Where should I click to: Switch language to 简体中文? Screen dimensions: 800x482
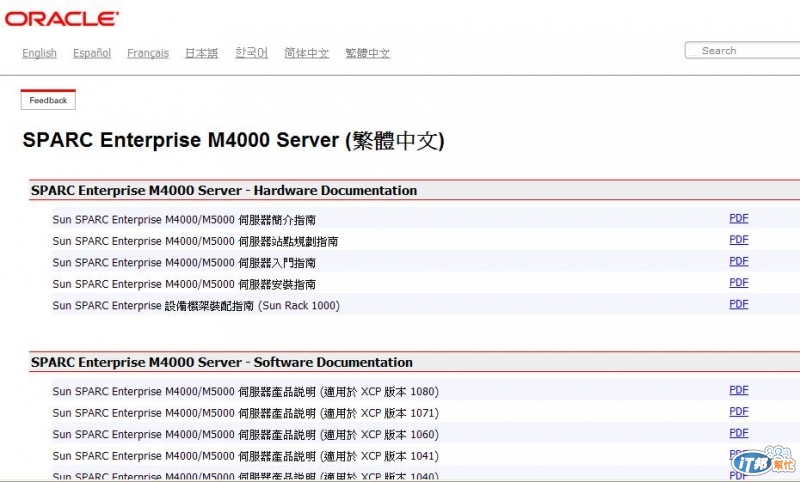tap(307, 53)
